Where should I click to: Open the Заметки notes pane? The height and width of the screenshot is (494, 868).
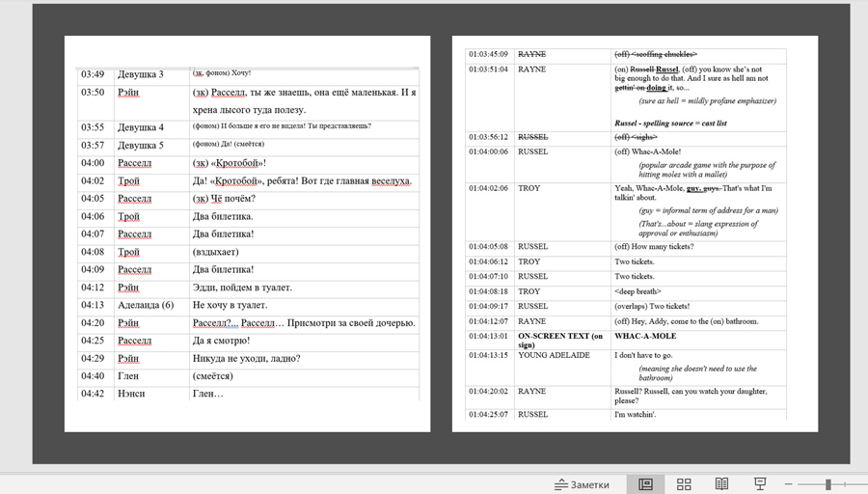coord(582,484)
